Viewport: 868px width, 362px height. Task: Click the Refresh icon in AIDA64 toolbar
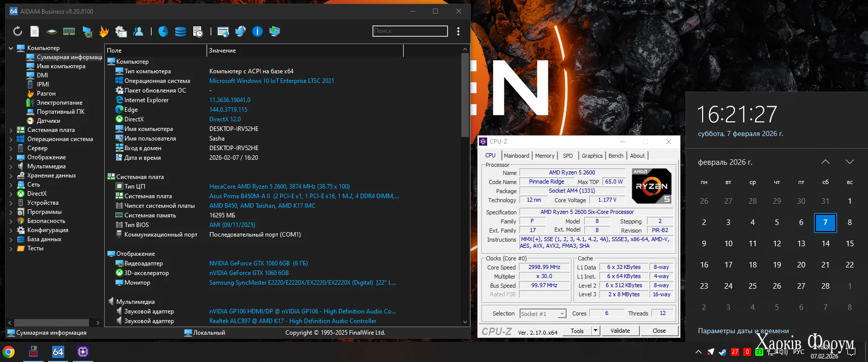18,31
